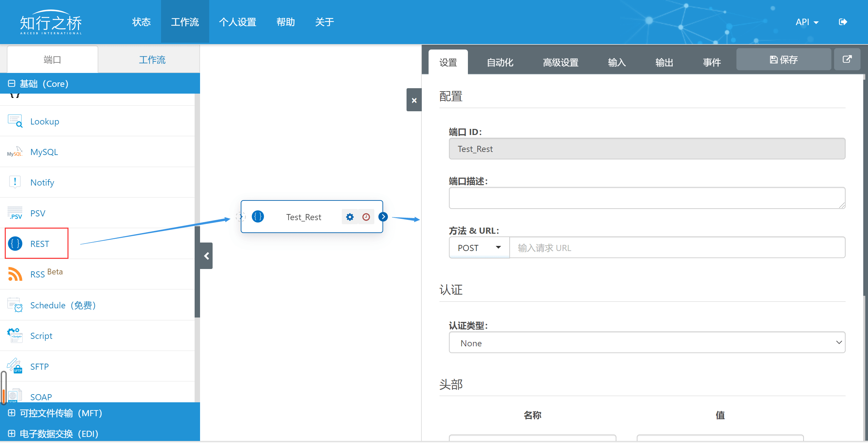Click the MySQL port icon
The width and height of the screenshot is (868, 443).
point(15,152)
